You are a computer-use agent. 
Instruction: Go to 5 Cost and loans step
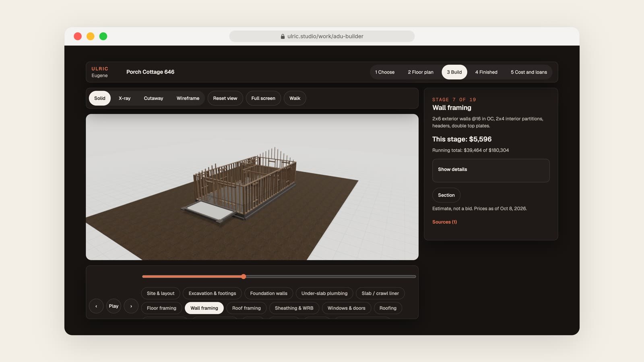click(529, 72)
